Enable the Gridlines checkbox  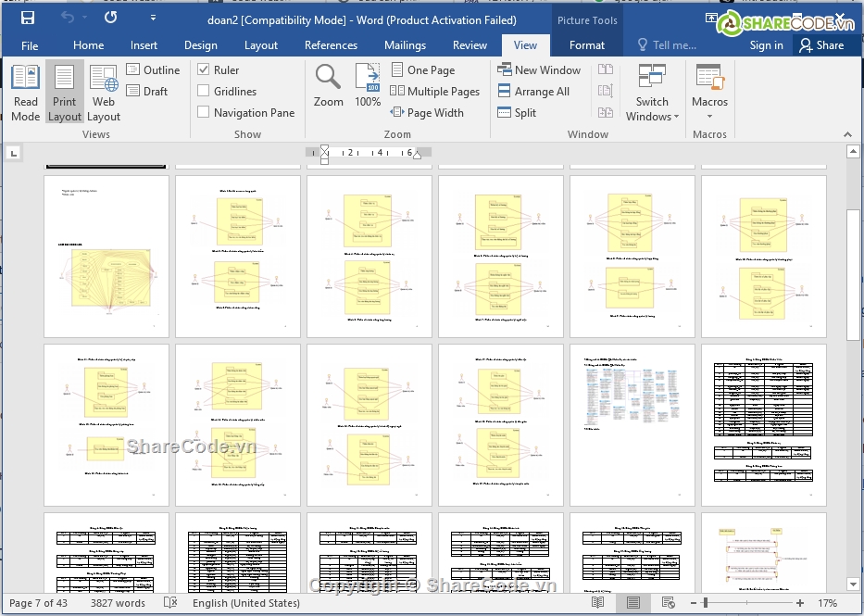pos(204,91)
